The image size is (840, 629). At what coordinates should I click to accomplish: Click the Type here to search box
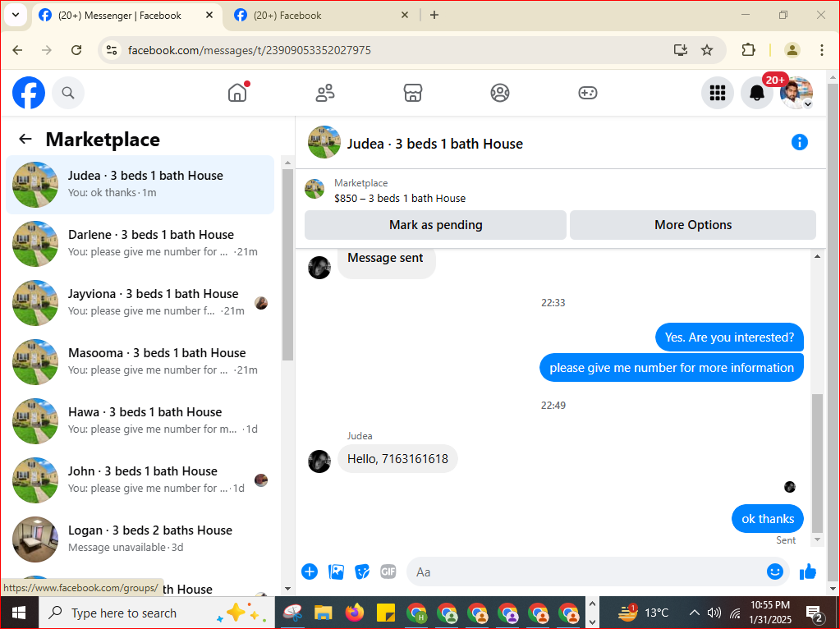(157, 613)
